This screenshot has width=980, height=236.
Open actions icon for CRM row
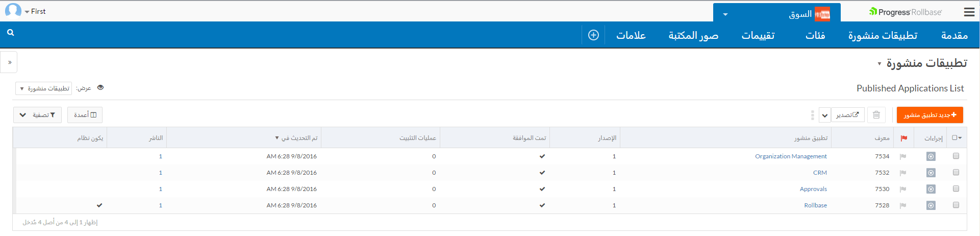(931, 173)
